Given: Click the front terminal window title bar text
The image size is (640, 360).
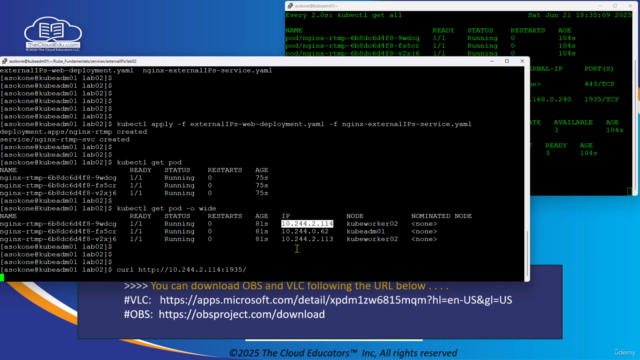Looking at the screenshot, I should point(73,61).
